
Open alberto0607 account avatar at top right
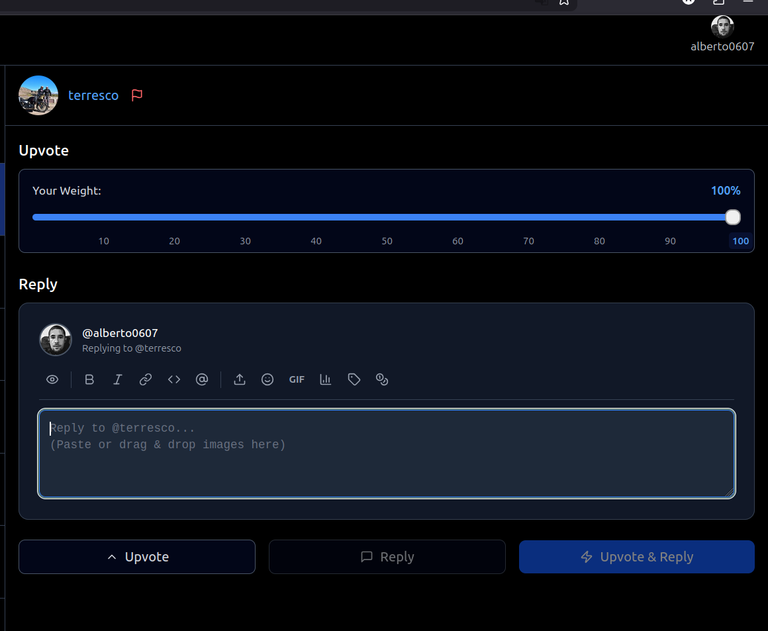coord(722,26)
